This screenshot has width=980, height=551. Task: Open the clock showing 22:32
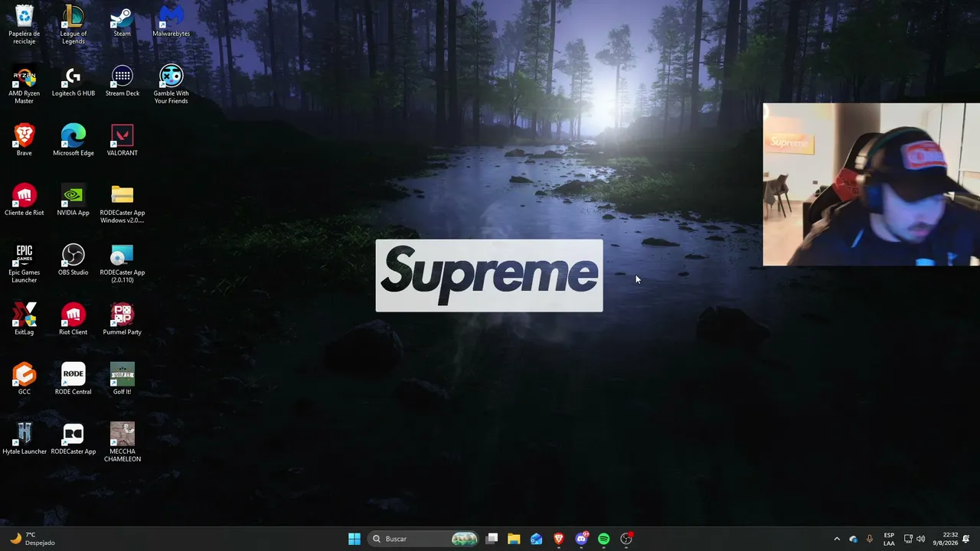click(x=946, y=539)
